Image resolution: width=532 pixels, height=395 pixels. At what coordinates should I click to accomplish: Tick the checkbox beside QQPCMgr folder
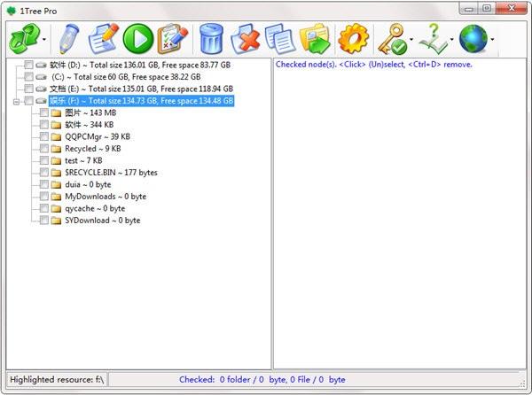point(44,137)
